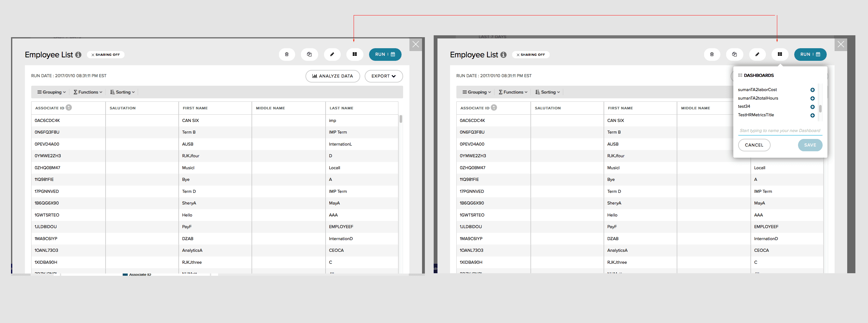
Task: Click pencil edit icon in left window
Action: pos(332,54)
